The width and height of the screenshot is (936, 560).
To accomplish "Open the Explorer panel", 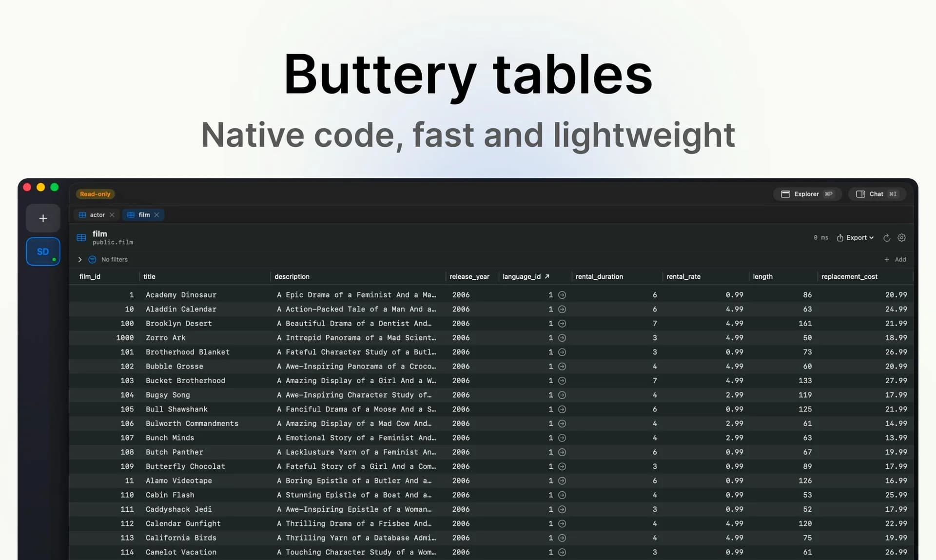I will tap(807, 194).
